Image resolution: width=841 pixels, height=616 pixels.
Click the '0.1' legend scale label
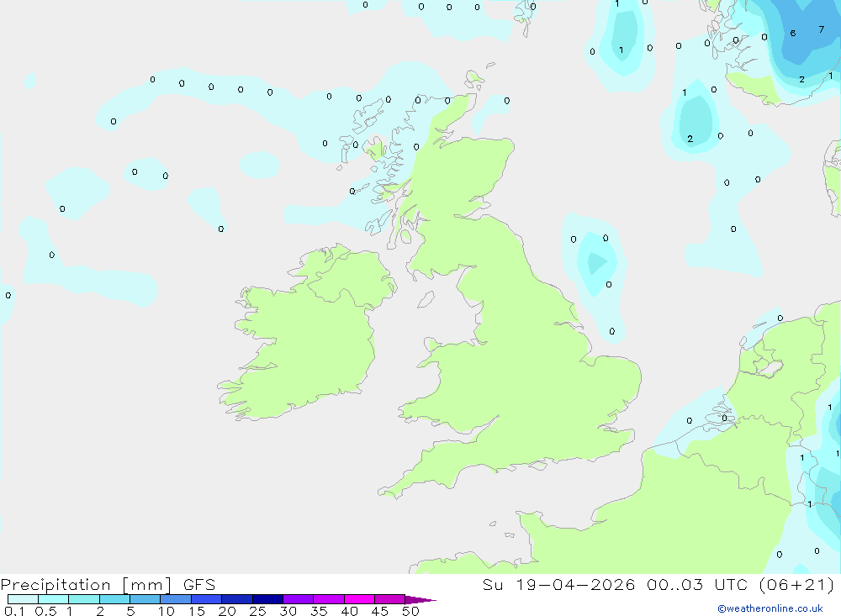pos(14,611)
